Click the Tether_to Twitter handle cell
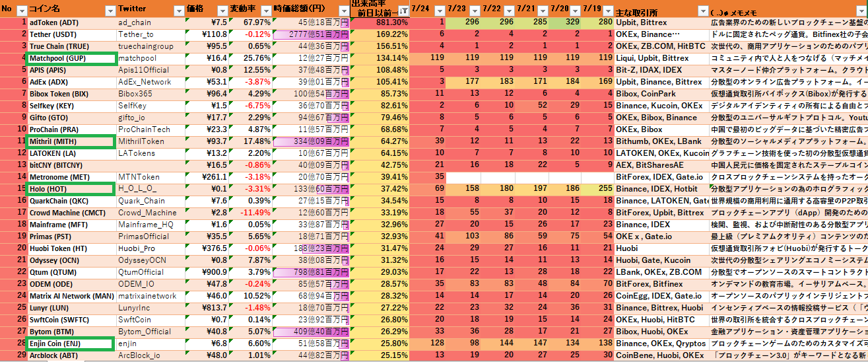Viewport: 868px width, 362px height. click(x=149, y=34)
